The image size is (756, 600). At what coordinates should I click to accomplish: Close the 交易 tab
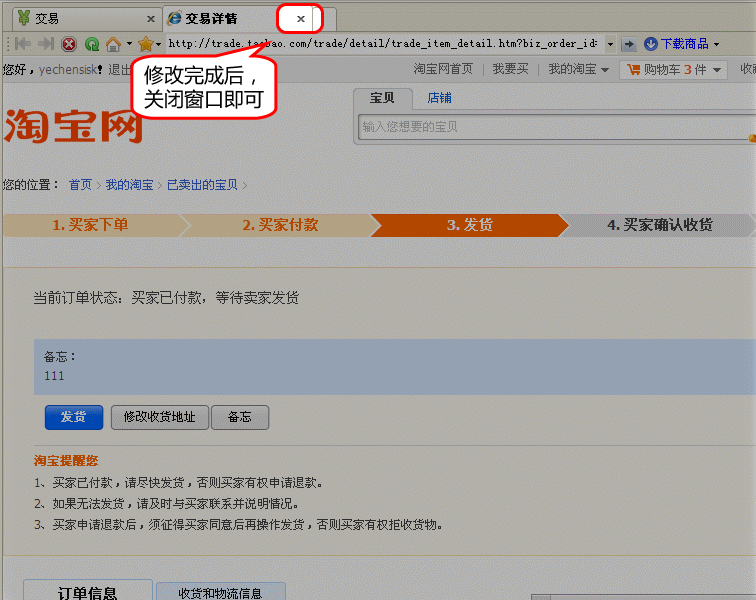click(151, 19)
